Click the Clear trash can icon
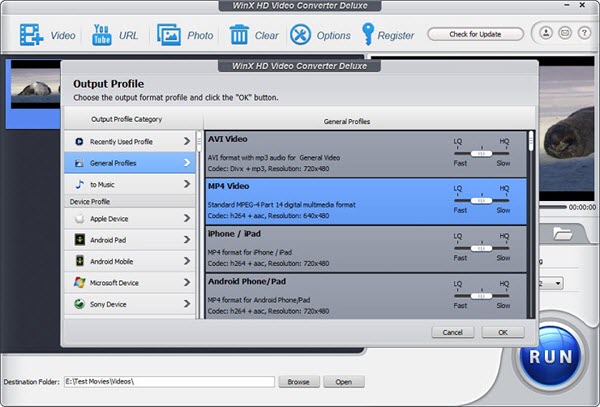This screenshot has height=407, width=600. [x=239, y=35]
